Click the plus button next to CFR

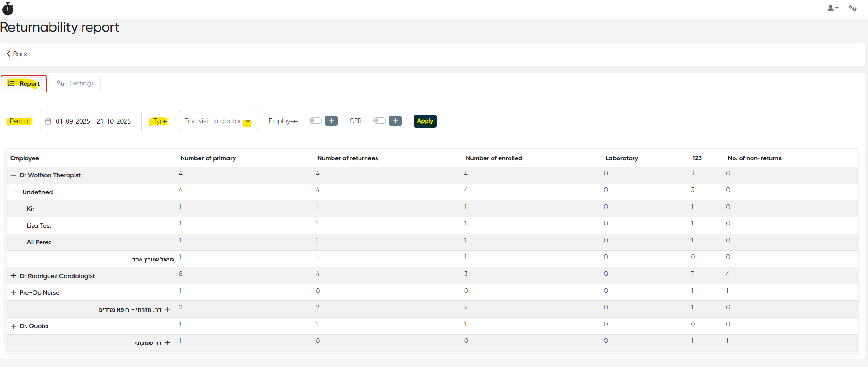395,121
